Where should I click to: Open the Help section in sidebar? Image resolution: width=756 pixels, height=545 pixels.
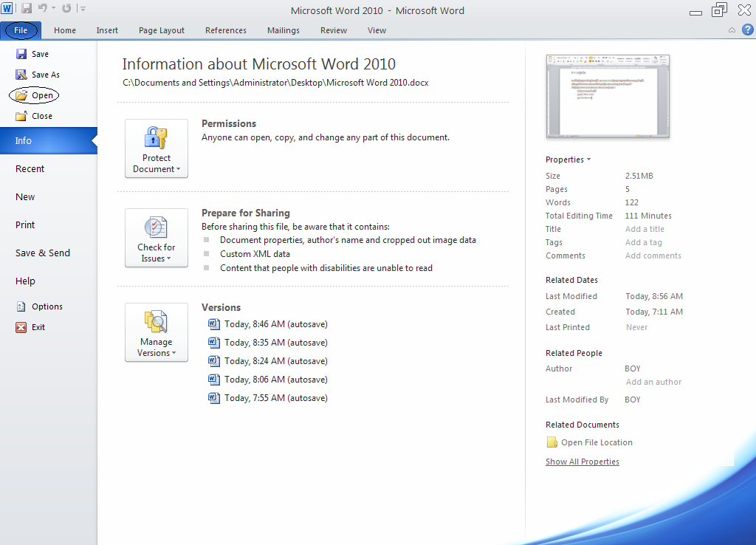coord(25,281)
